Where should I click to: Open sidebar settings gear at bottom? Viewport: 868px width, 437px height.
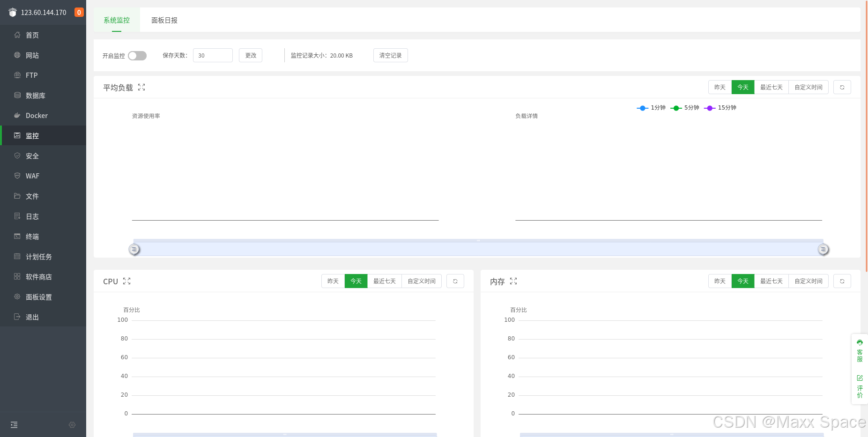click(x=72, y=425)
